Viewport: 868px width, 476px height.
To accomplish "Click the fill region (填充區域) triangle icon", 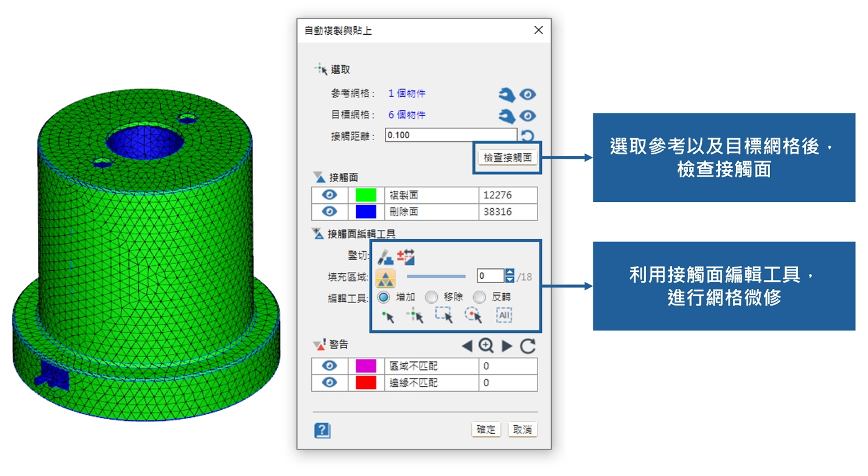I will click(x=386, y=278).
